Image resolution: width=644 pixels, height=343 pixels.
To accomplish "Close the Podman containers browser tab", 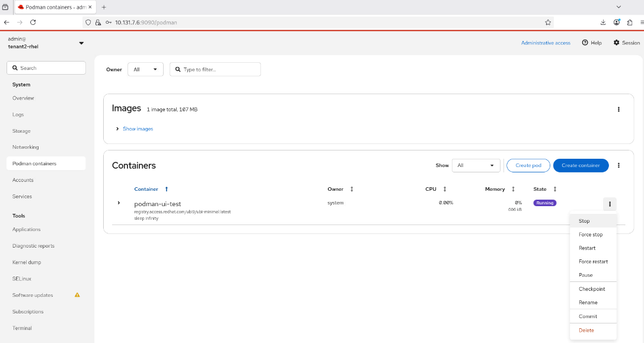I will (x=90, y=7).
